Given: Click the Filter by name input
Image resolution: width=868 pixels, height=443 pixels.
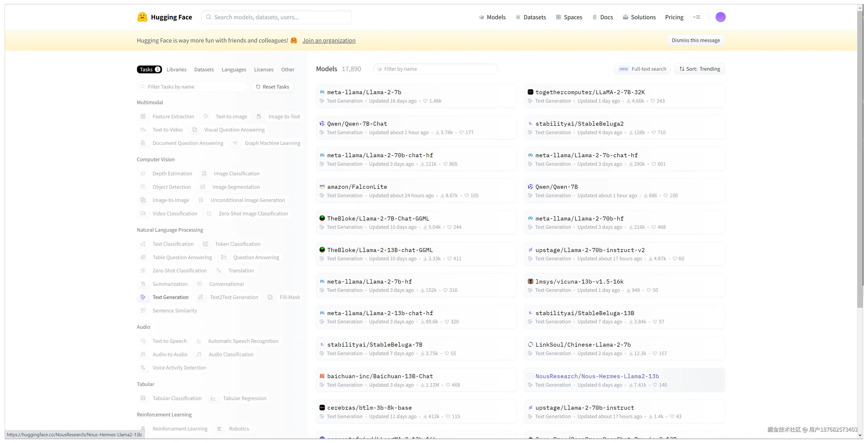Looking at the screenshot, I should tap(435, 69).
